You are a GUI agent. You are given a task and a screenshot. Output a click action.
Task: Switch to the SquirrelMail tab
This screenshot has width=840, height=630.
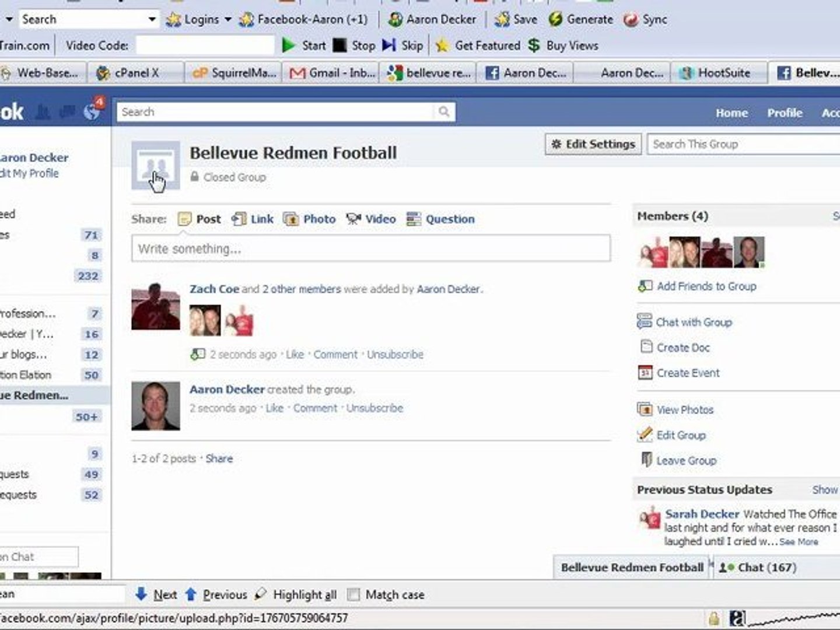234,73
